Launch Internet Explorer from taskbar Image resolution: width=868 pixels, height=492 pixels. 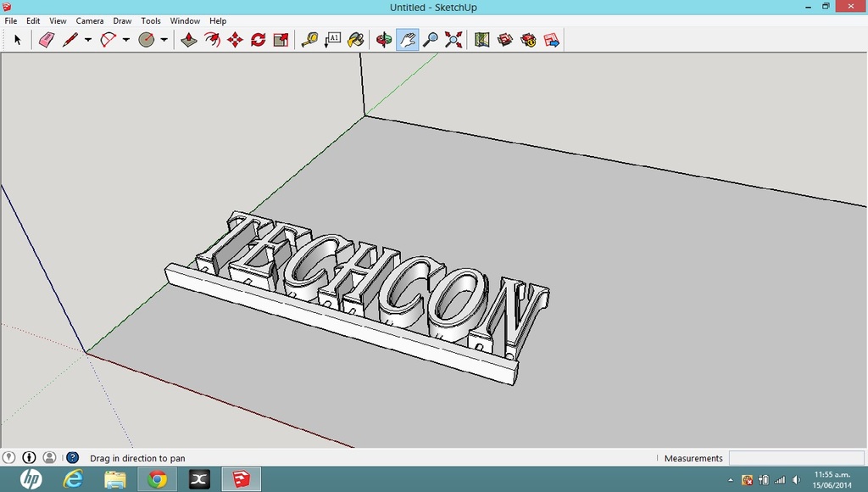[73, 479]
